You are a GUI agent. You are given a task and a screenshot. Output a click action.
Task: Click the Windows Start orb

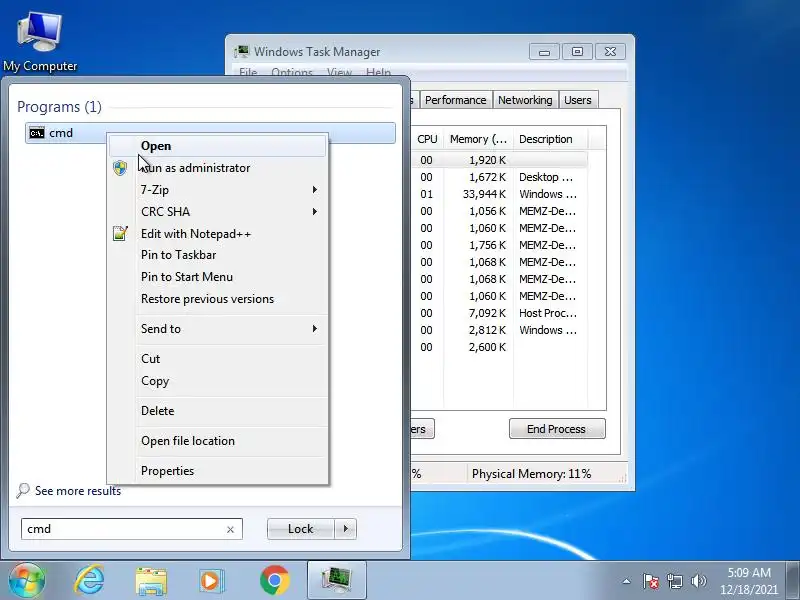(x=27, y=581)
